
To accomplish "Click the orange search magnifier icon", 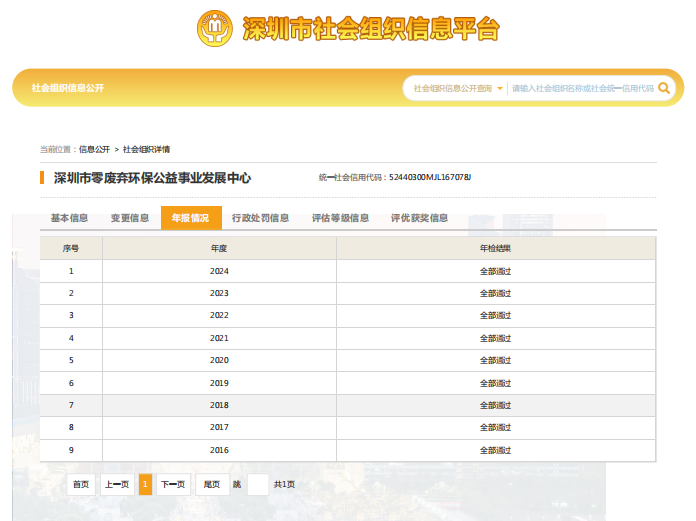I will point(666,88).
